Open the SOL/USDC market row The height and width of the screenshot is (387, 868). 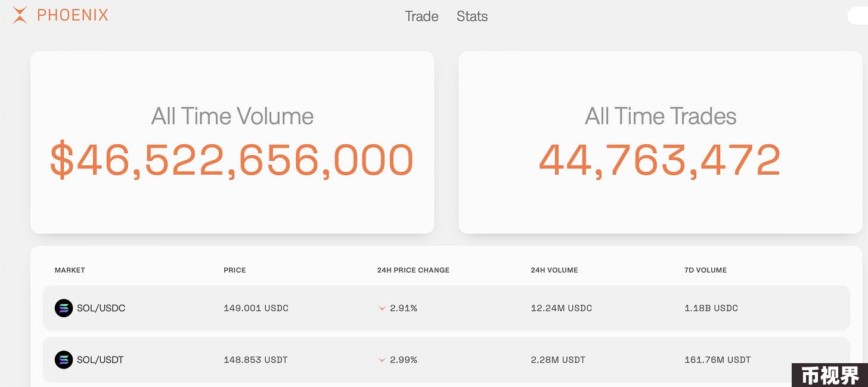point(446,308)
